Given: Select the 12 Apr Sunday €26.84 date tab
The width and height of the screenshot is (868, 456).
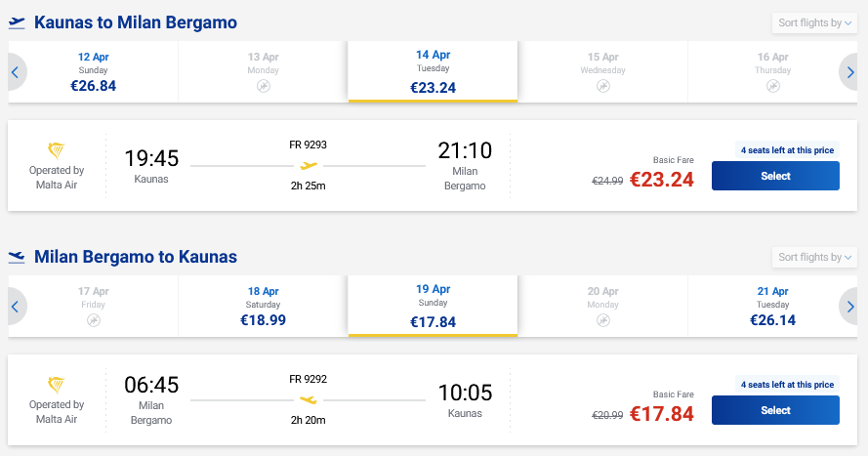Looking at the screenshot, I should (x=94, y=71).
